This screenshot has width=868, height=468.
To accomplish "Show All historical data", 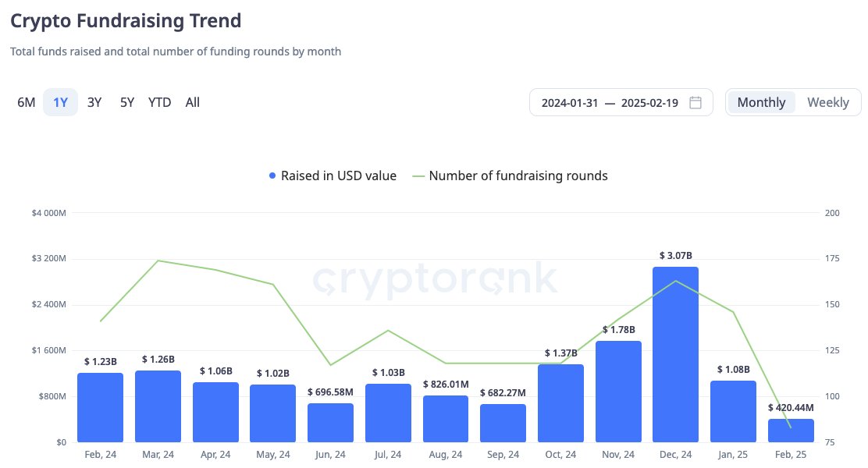I will [x=192, y=101].
